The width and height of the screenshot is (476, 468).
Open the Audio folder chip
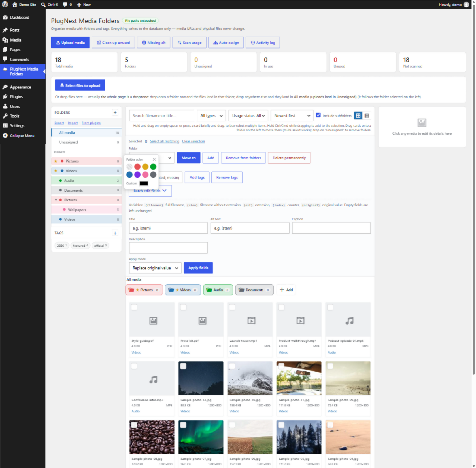218,290
